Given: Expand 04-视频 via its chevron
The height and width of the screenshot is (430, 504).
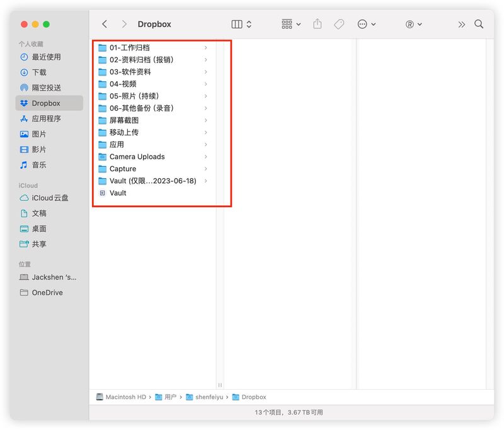Looking at the screenshot, I should (206, 84).
